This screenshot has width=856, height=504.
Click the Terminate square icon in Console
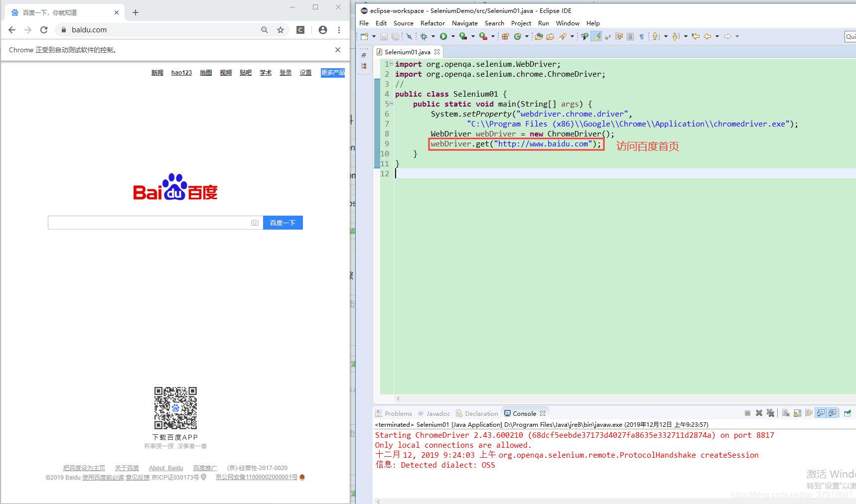pyautogui.click(x=747, y=413)
